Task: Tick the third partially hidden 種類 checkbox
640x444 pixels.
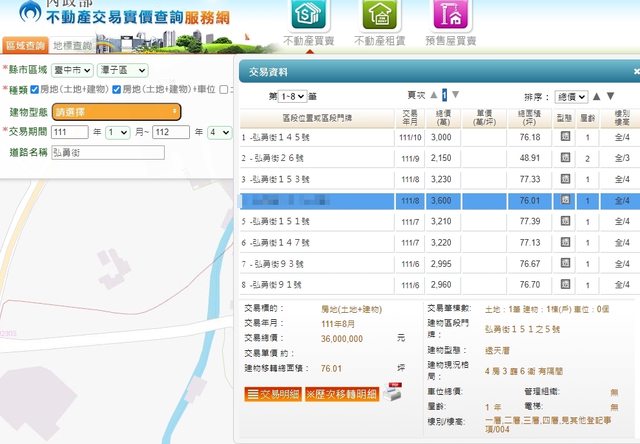Action: coord(225,90)
